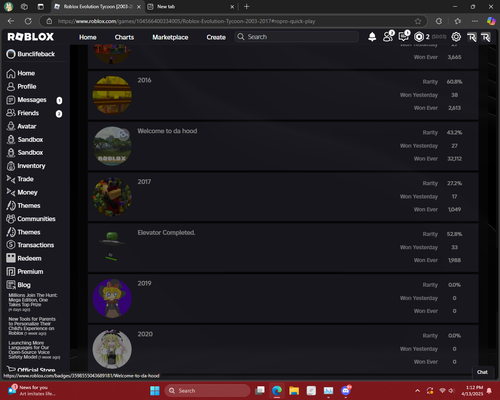Viewport: 500px width, 400px height.
Task: Open Profile in the sidebar
Action: (21, 87)
